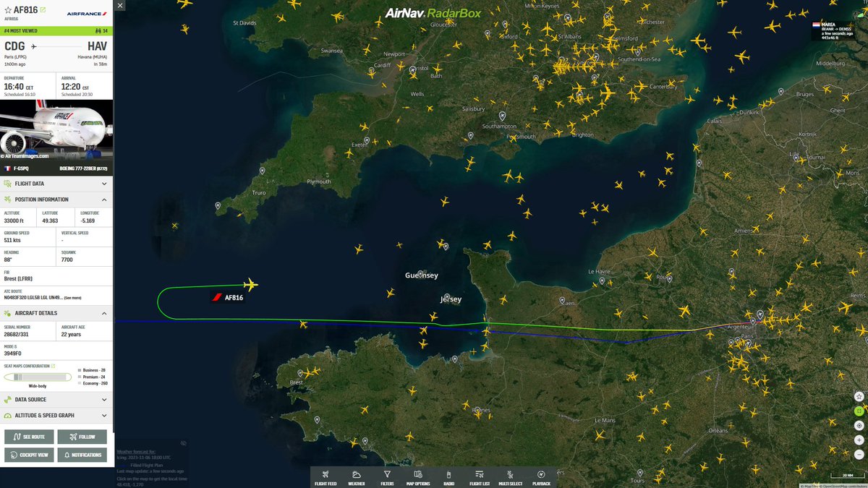Click squawk value 7700

(67, 260)
